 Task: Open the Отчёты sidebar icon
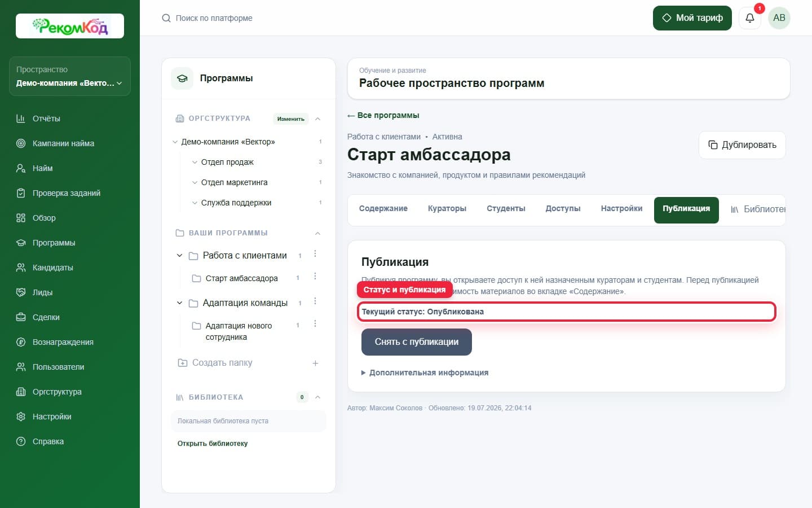click(x=21, y=119)
